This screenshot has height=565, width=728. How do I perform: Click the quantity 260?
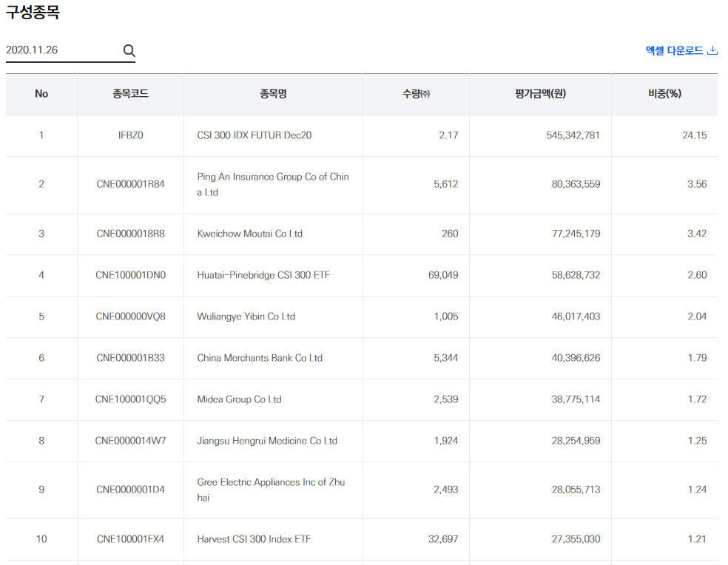450,234
